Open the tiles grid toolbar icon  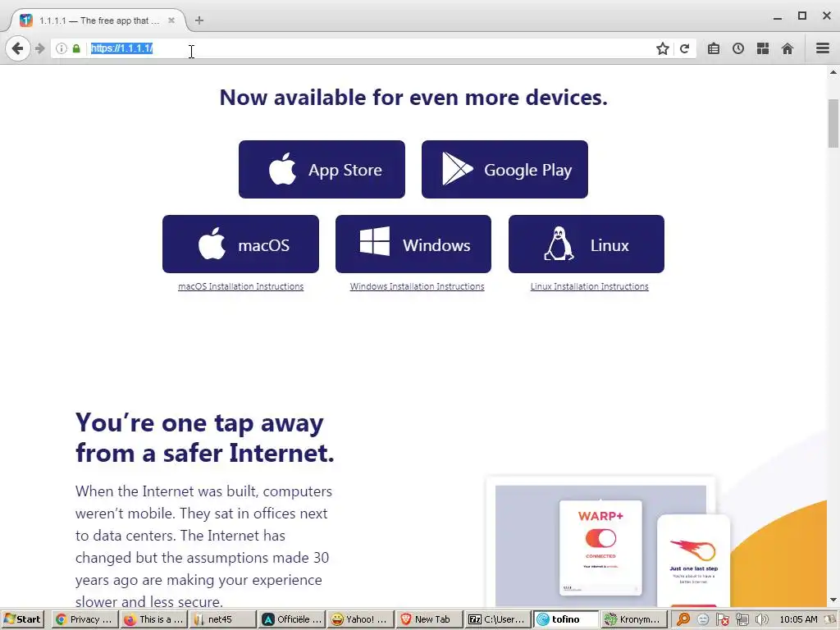click(x=763, y=48)
